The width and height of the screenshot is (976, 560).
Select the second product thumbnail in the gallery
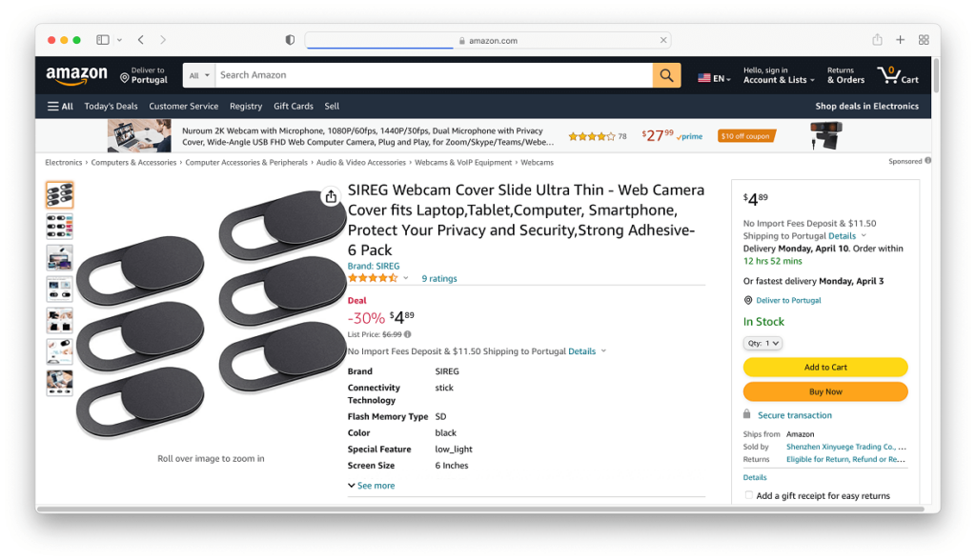coord(59,227)
